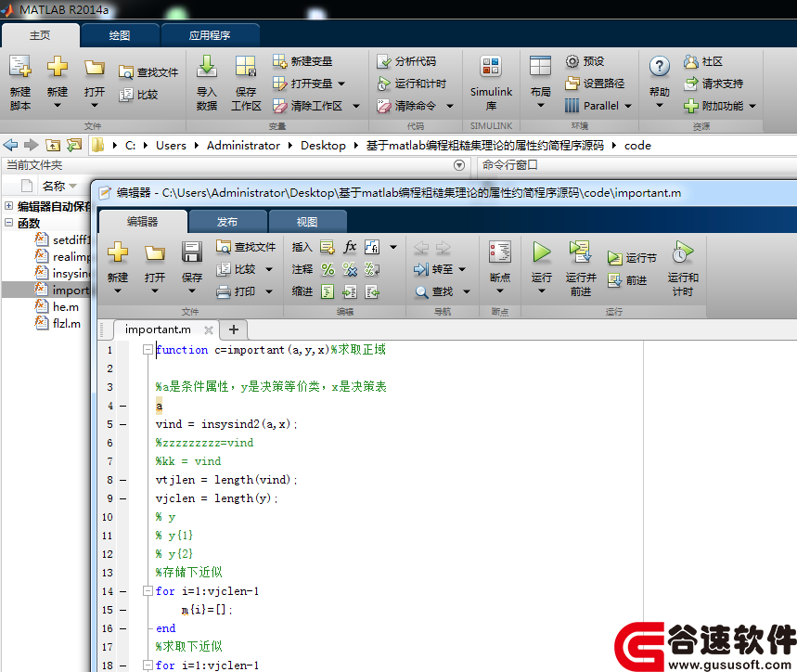Click the green Run play button in editor
Screen dimensions: 797x672
point(541,252)
